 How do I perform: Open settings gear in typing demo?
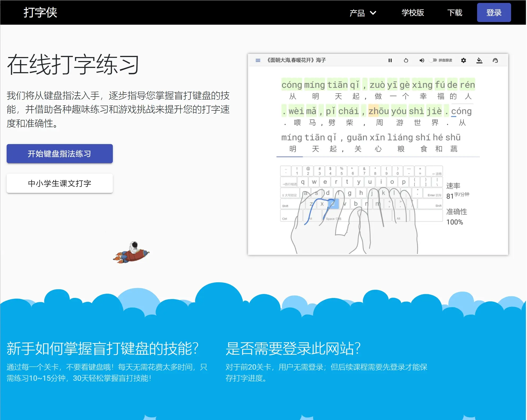click(x=463, y=60)
